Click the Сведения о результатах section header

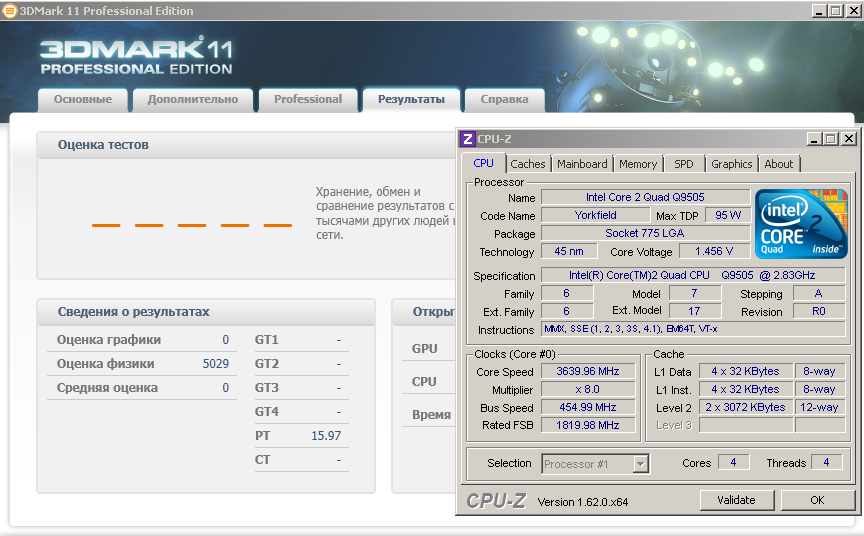pos(133,312)
